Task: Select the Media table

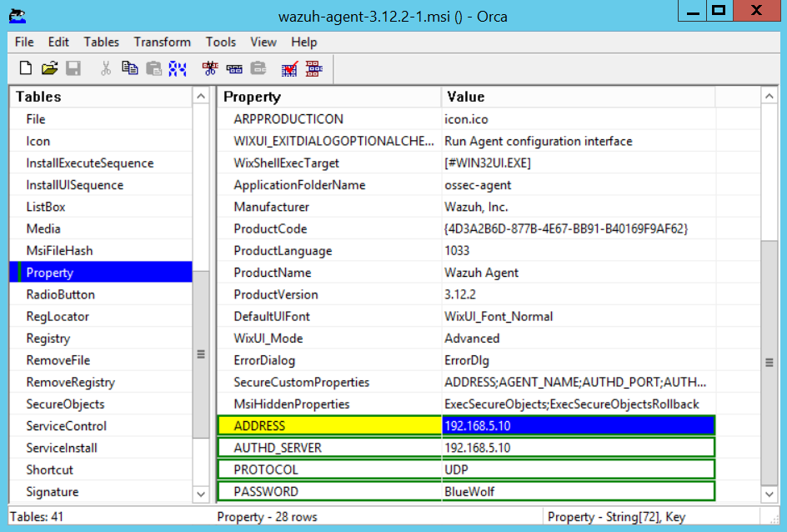Action: click(101, 228)
